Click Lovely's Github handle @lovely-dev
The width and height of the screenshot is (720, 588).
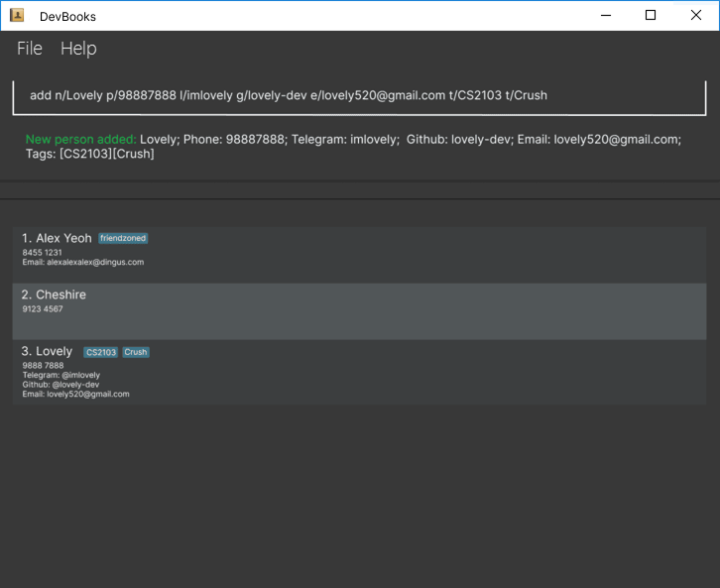pos(60,385)
